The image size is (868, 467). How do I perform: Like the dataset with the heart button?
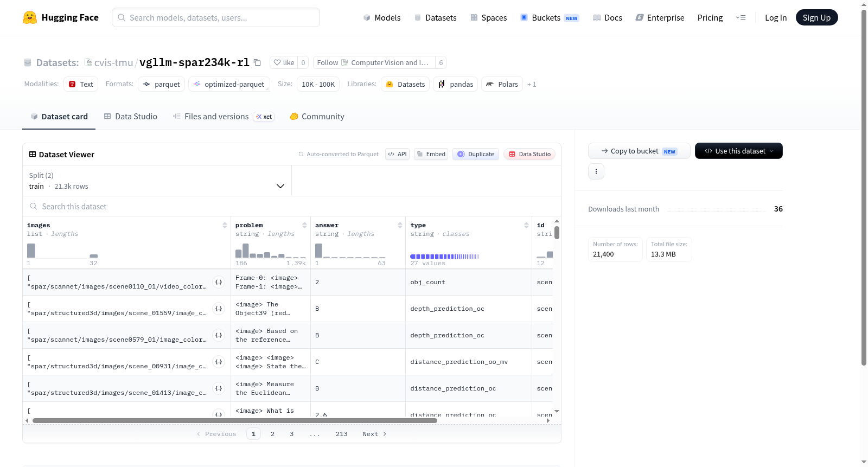click(x=284, y=62)
